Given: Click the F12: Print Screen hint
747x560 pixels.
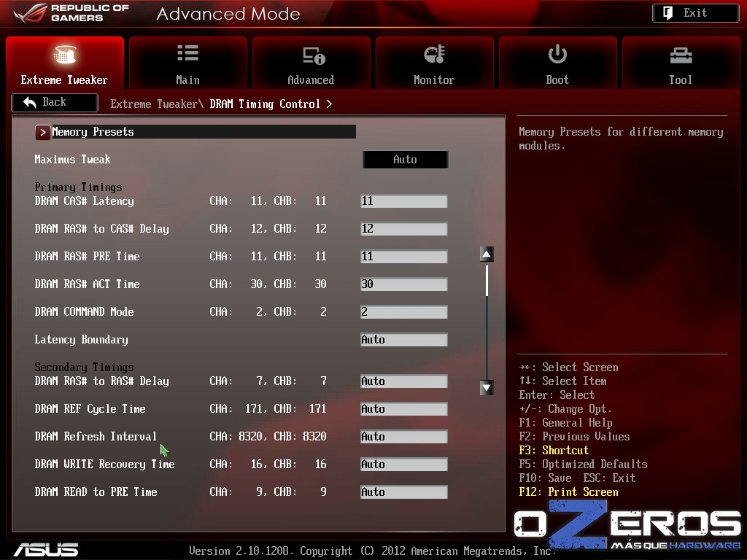Looking at the screenshot, I should [x=568, y=492].
